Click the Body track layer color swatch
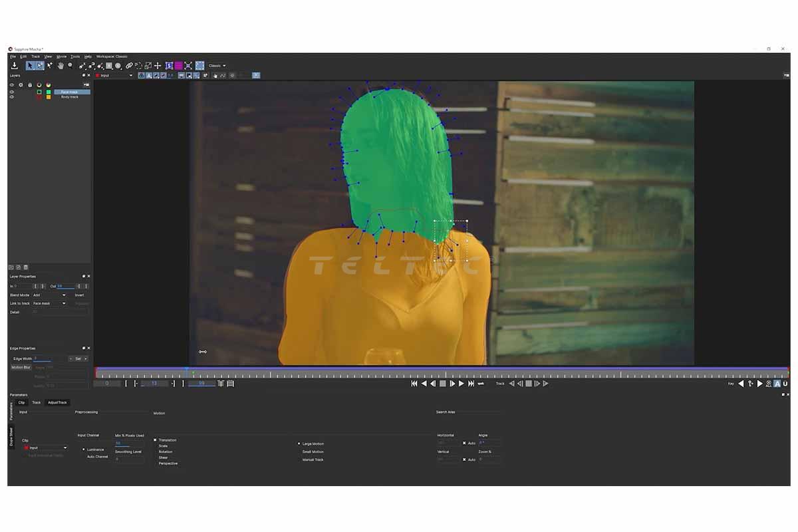798x532 pixels. [48, 97]
